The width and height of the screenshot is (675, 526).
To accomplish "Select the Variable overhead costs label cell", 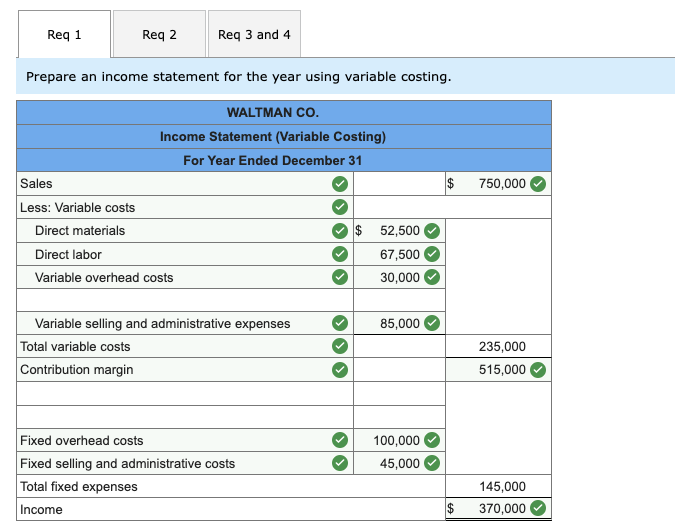I will click(185, 277).
